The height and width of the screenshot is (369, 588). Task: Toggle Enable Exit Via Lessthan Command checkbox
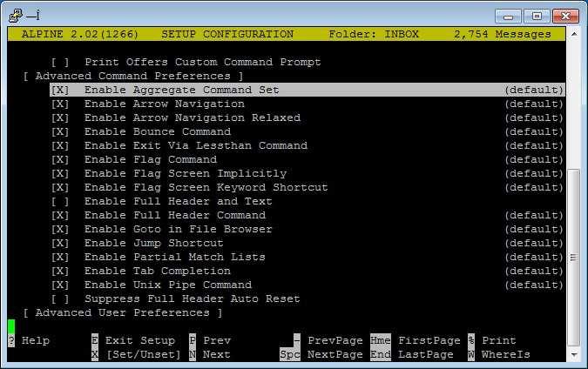click(60, 145)
